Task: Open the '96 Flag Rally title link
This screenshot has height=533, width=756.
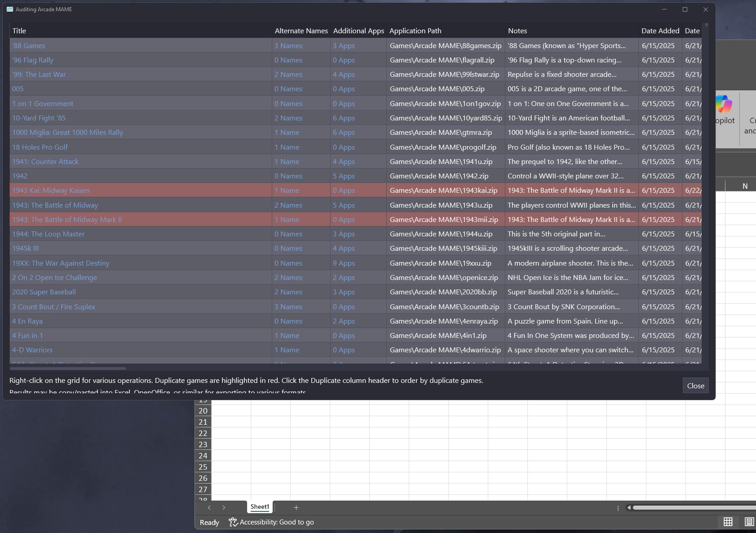Action: 33,60
